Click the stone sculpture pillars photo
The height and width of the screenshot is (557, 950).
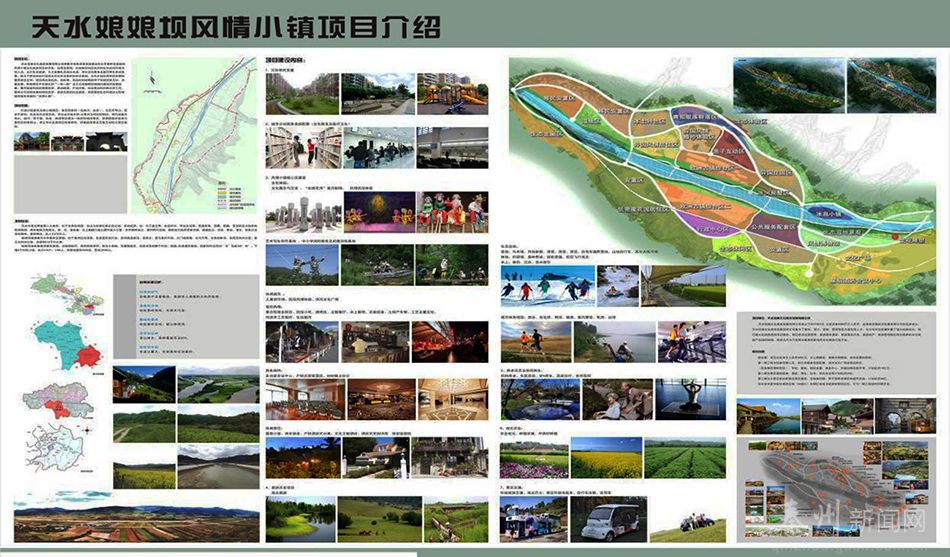point(302,211)
